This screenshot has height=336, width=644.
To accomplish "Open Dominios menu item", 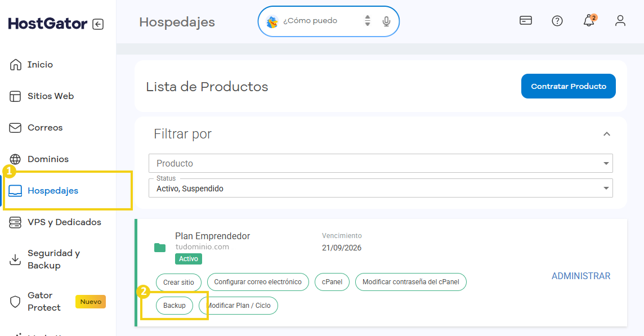I will pos(48,159).
